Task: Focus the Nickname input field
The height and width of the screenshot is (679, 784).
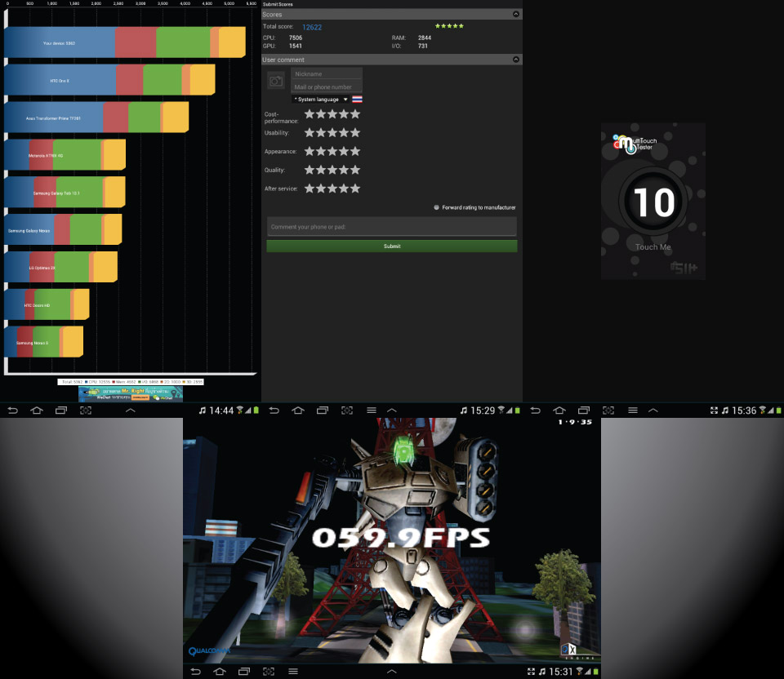Action: [x=327, y=73]
